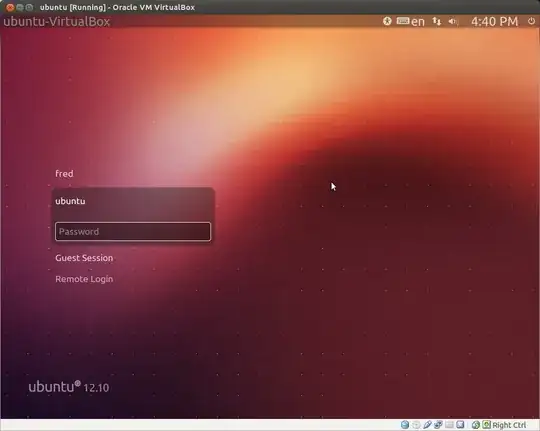Open the keyboard layout 'en' indicator
The width and height of the screenshot is (540, 431).
coord(410,21)
